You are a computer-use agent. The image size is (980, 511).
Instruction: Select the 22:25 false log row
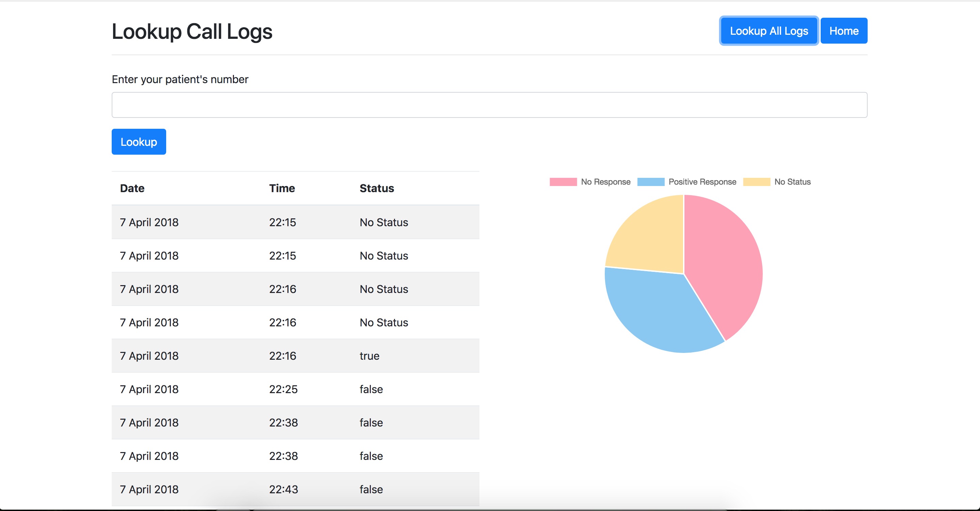pos(295,389)
